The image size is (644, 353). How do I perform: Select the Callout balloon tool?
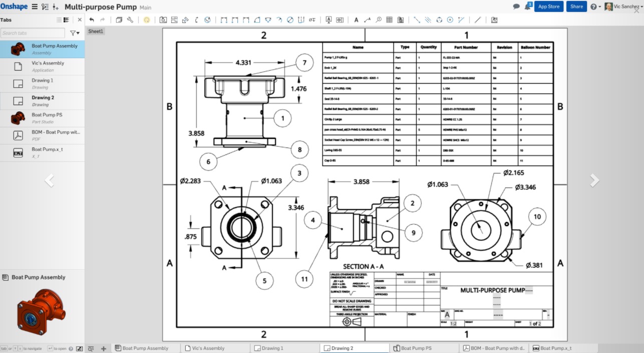click(x=378, y=20)
